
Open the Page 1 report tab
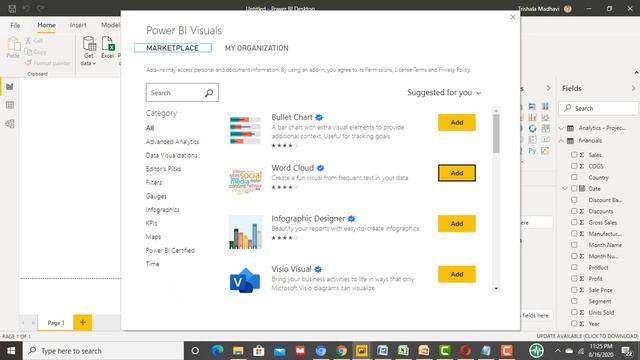click(x=56, y=323)
